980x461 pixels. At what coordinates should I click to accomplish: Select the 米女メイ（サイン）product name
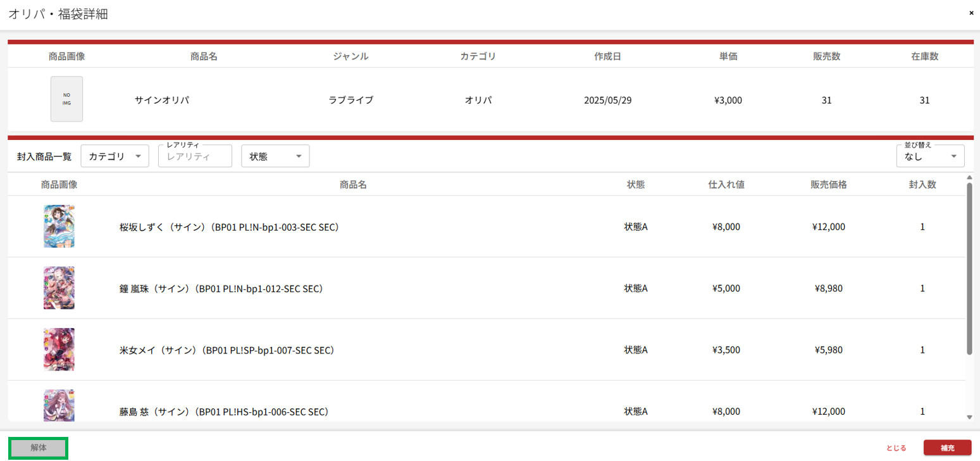pos(226,350)
